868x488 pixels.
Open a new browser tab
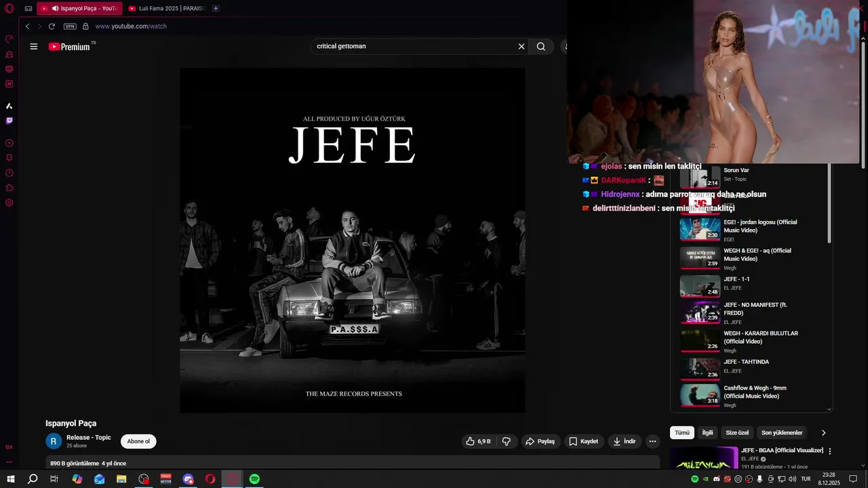click(216, 8)
